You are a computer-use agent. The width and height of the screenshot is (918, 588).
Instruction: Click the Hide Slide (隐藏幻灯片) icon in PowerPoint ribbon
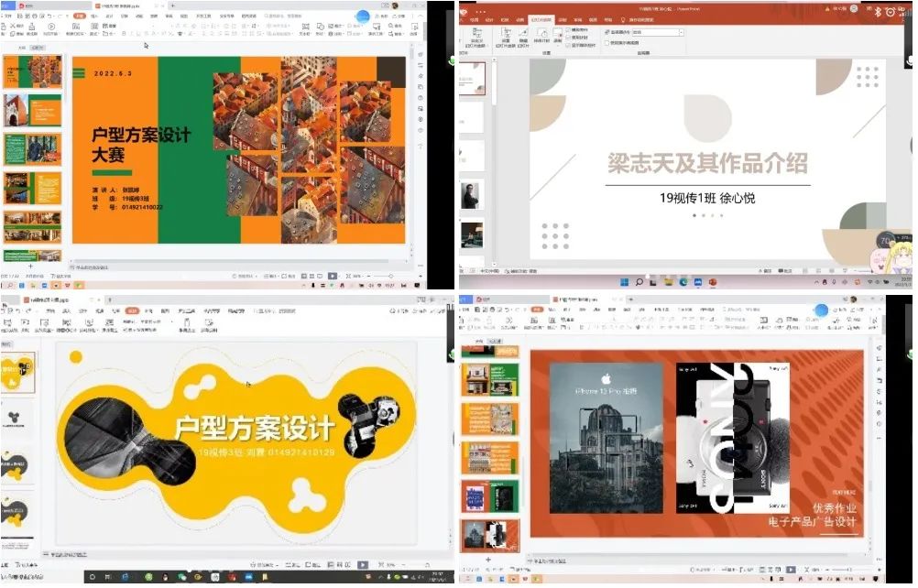523,38
